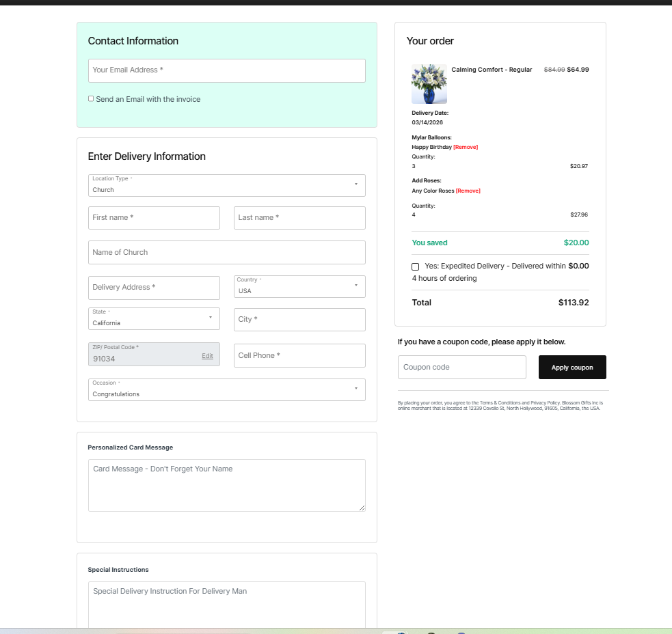Focus the Your Email Address field
The image size is (672, 634).
coord(226,70)
